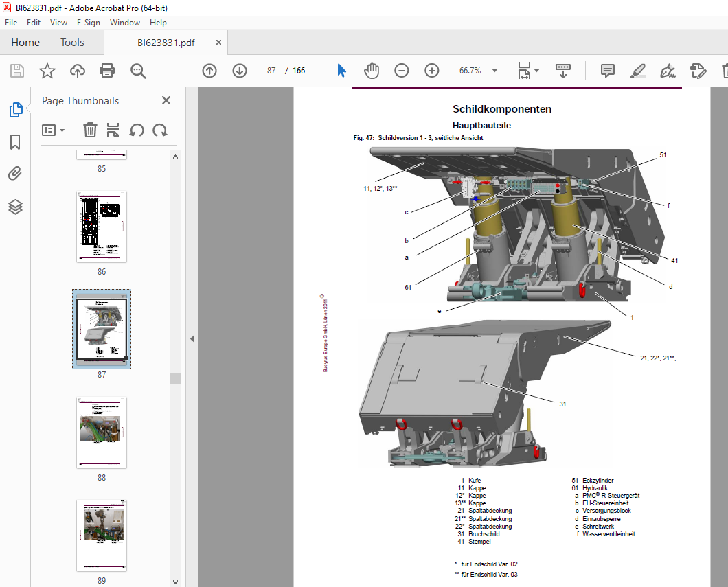728x587 pixels.
Task: Open the E-Sign menu
Action: (88, 22)
